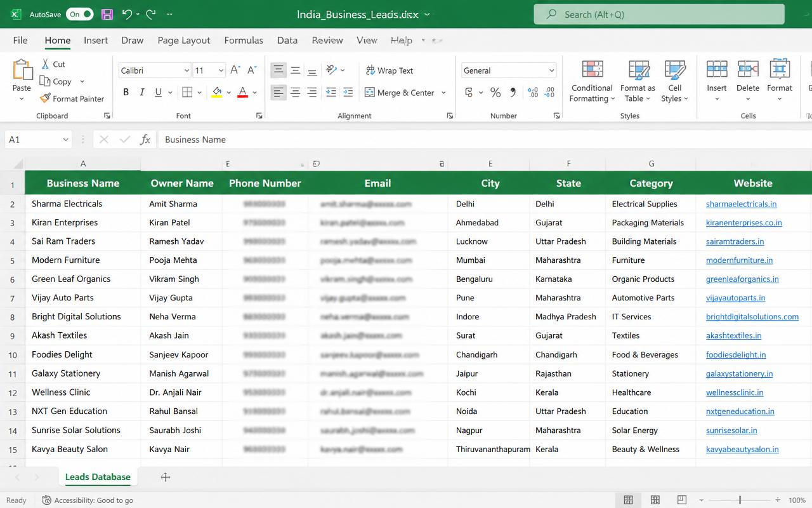Open the General number format dropdown
Image resolution: width=812 pixels, height=508 pixels.
coord(551,70)
